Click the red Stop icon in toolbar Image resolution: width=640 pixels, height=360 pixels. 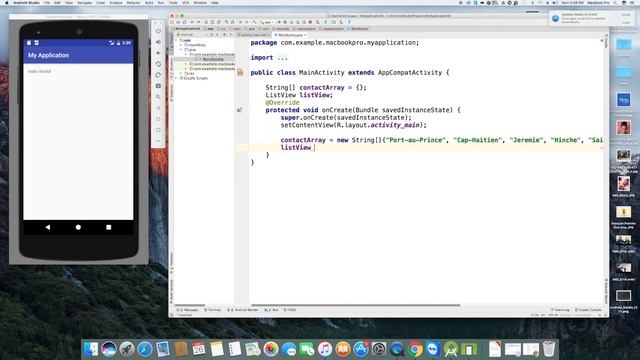(x=310, y=22)
